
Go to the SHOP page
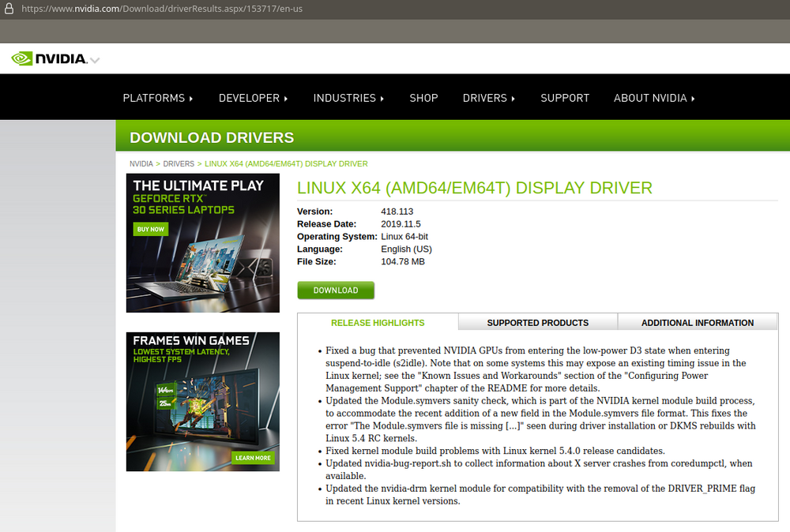coord(423,98)
